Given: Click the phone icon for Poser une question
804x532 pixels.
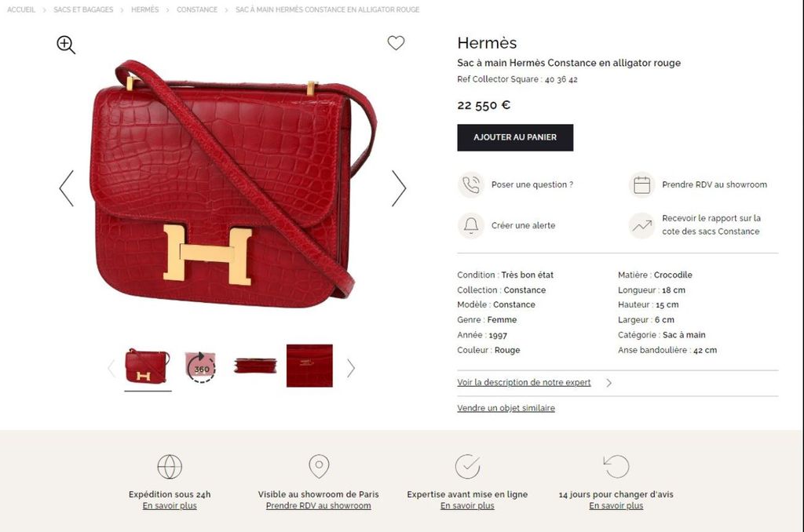Looking at the screenshot, I should pyautogui.click(x=471, y=184).
